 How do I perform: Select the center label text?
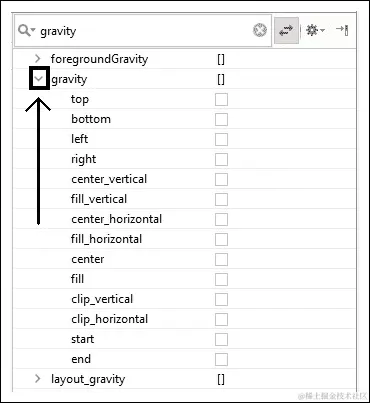point(87,259)
